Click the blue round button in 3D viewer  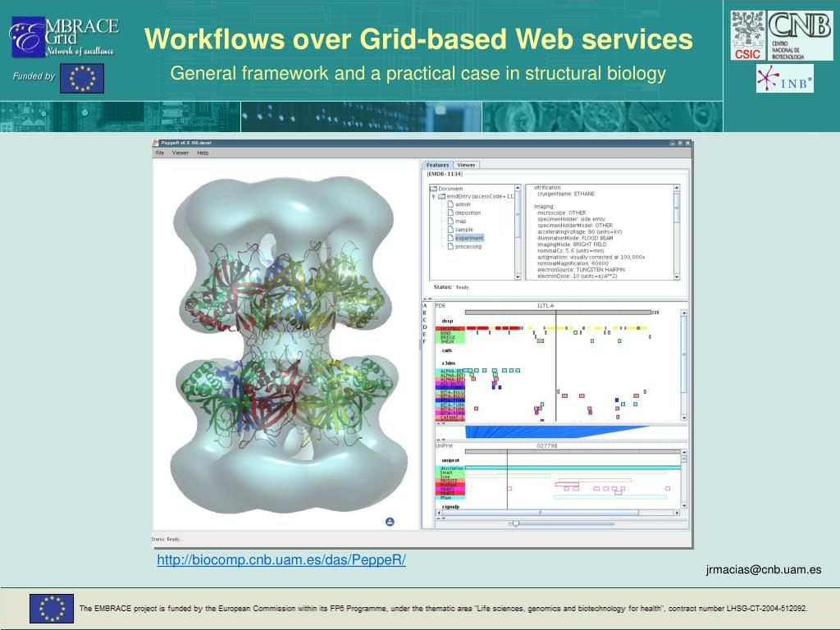tap(390, 521)
